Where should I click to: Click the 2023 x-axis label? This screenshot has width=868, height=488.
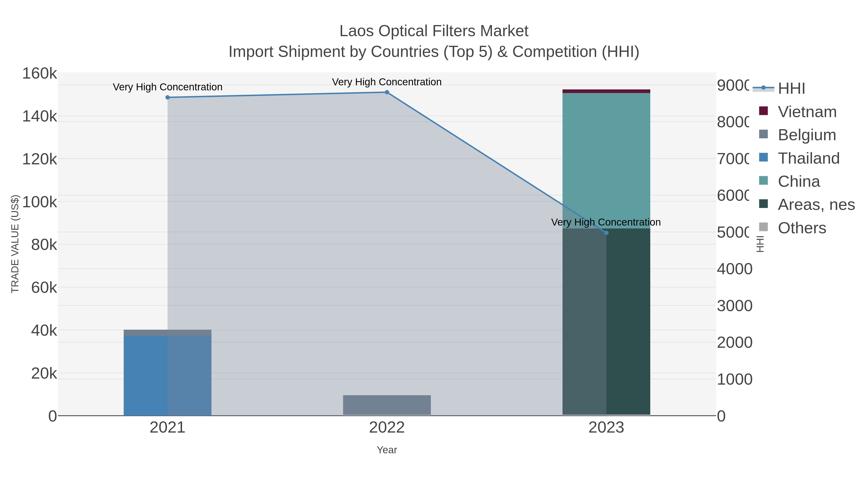pyautogui.click(x=606, y=428)
